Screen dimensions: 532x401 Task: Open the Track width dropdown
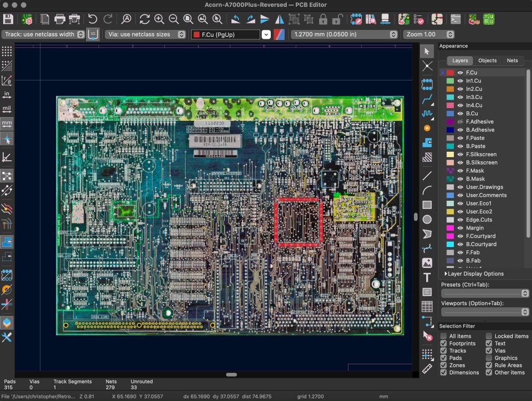coord(43,34)
